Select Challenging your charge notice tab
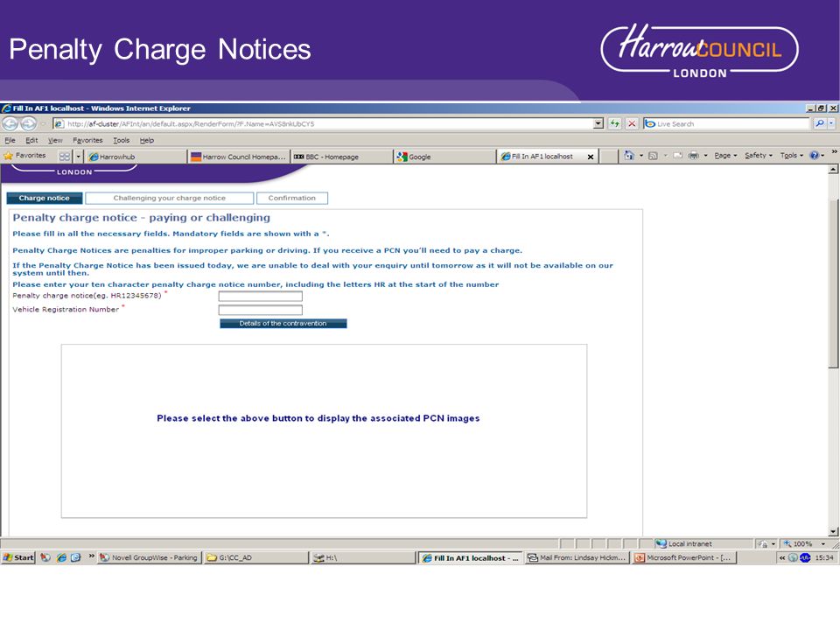Screen dimensions: 840x630 (x=169, y=199)
